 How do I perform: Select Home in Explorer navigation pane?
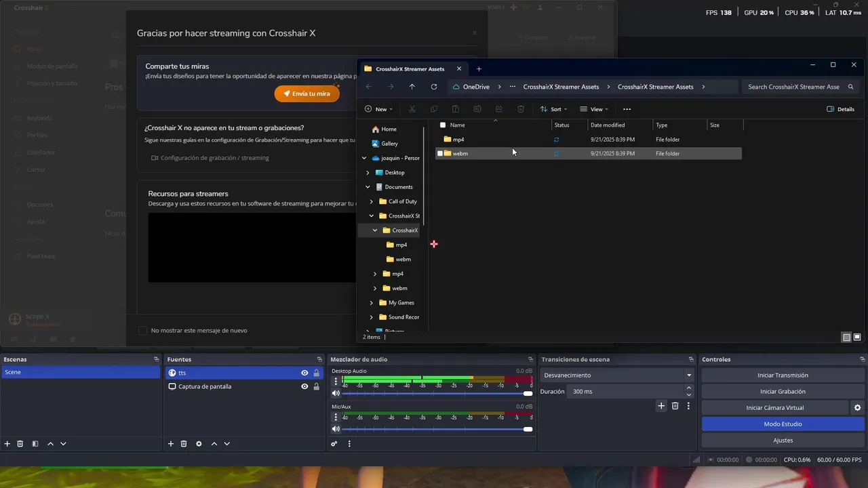[x=389, y=129]
